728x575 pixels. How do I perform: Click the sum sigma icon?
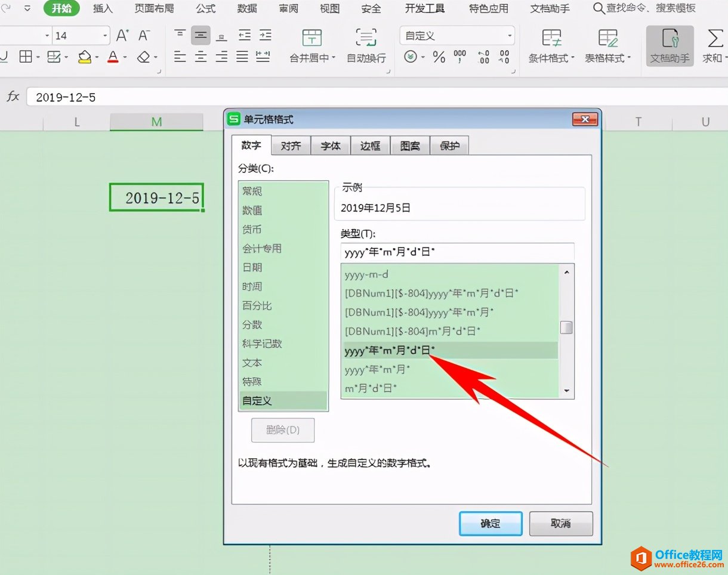(x=714, y=38)
